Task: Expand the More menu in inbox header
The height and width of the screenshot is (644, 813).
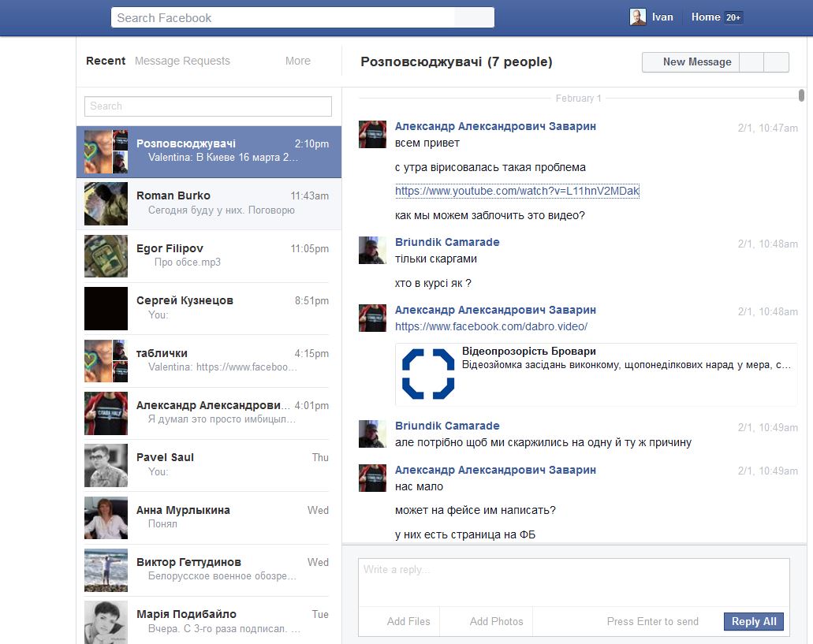Action: tap(298, 61)
